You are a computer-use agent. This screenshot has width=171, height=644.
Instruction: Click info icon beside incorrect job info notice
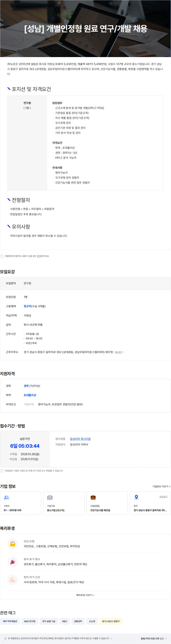coord(2,256)
